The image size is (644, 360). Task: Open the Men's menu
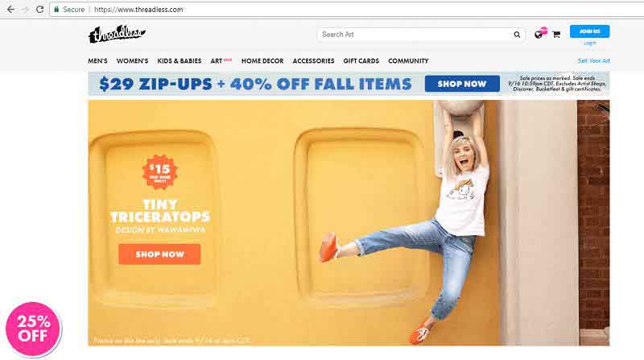(97, 61)
